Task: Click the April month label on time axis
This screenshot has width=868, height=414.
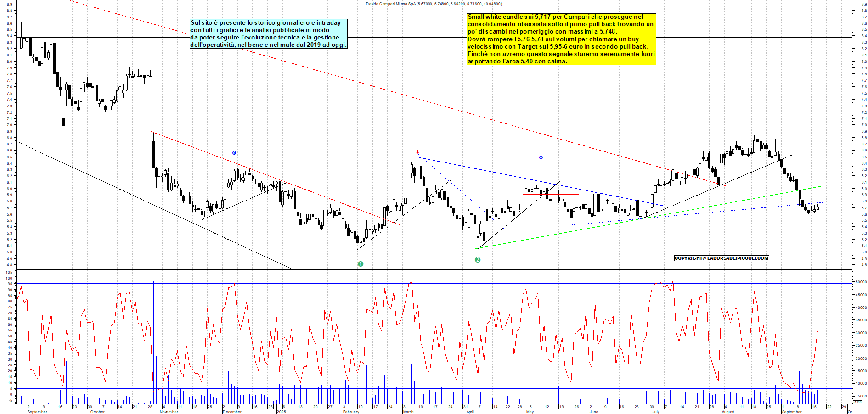Action: (x=470, y=412)
